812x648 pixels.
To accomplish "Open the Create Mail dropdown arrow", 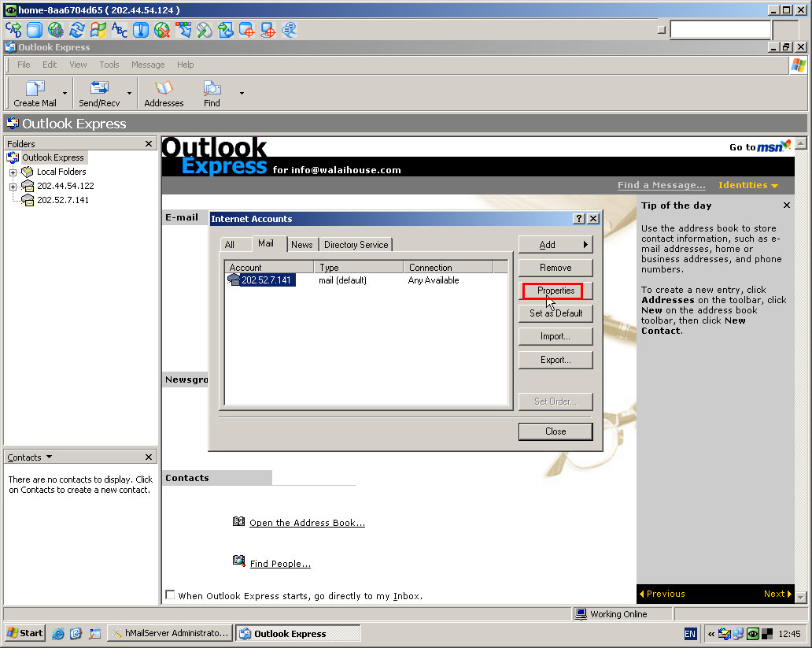I will pos(65,94).
